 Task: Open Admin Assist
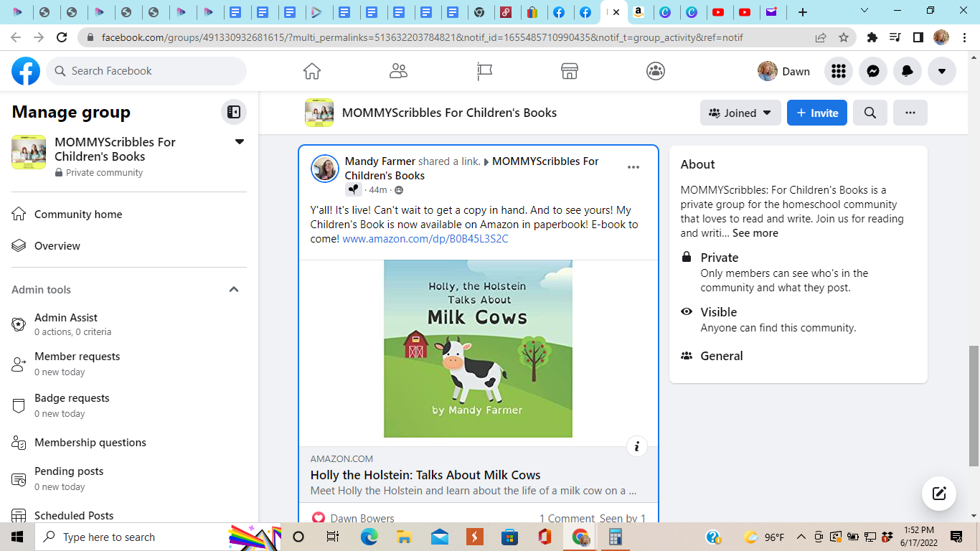pos(129,324)
